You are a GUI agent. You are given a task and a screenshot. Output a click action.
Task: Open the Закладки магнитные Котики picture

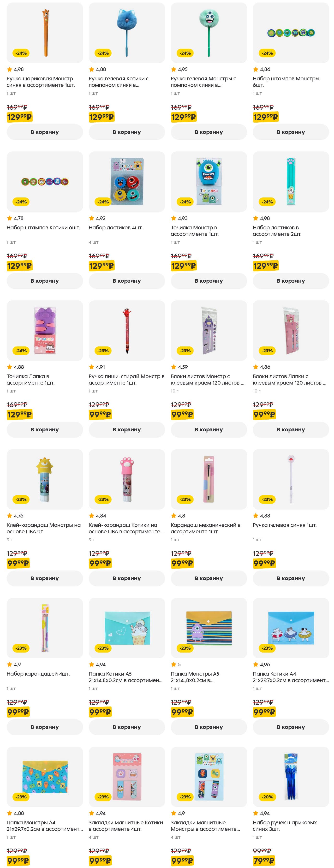(127, 776)
